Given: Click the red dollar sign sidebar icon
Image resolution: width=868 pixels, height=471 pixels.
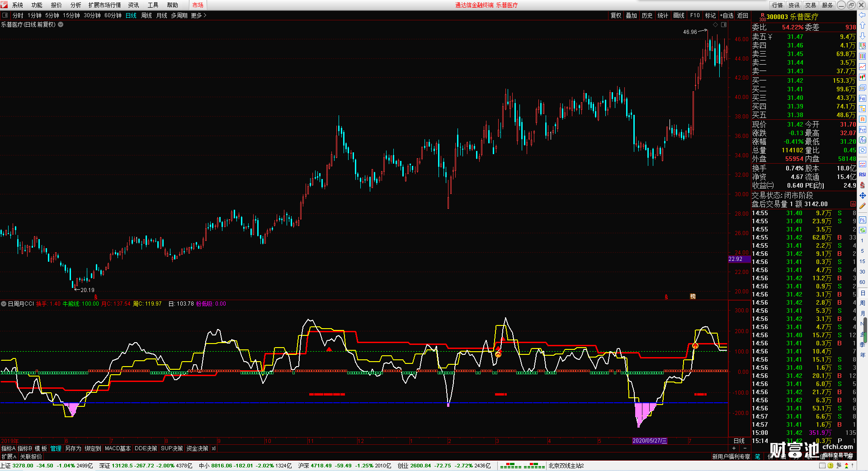Looking at the screenshot, I should pos(862,185).
